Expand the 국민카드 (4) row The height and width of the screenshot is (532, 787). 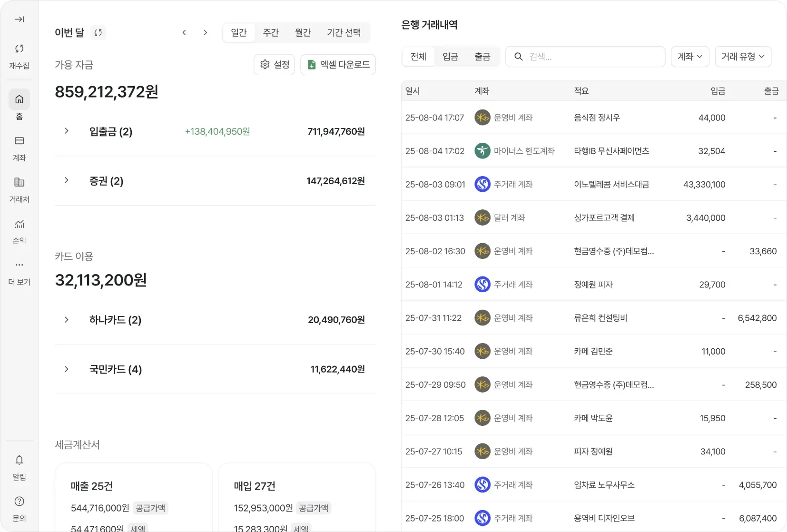67,369
